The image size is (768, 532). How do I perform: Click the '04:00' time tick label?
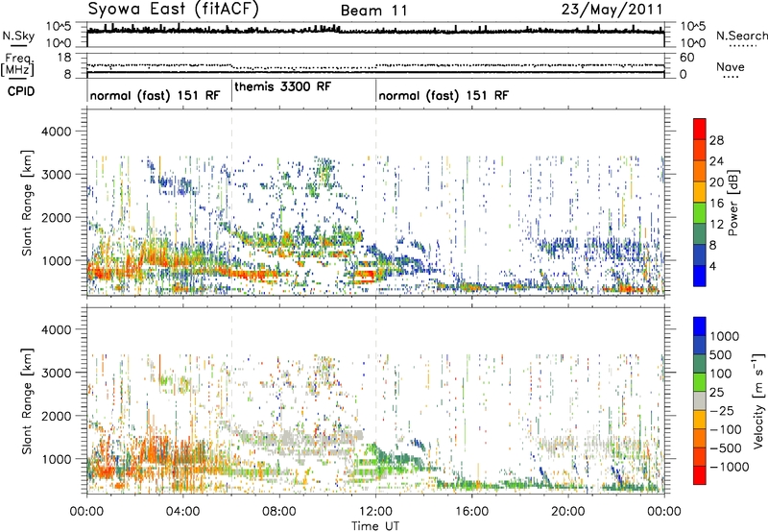click(x=183, y=512)
